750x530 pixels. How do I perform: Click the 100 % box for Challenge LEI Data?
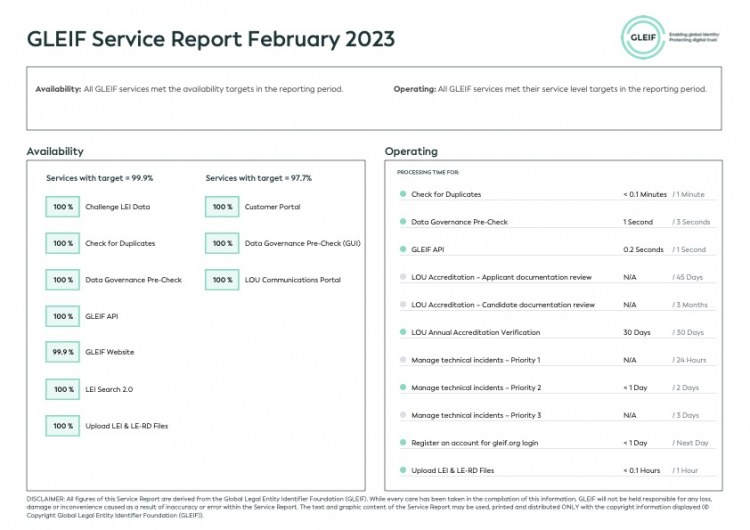(63, 207)
